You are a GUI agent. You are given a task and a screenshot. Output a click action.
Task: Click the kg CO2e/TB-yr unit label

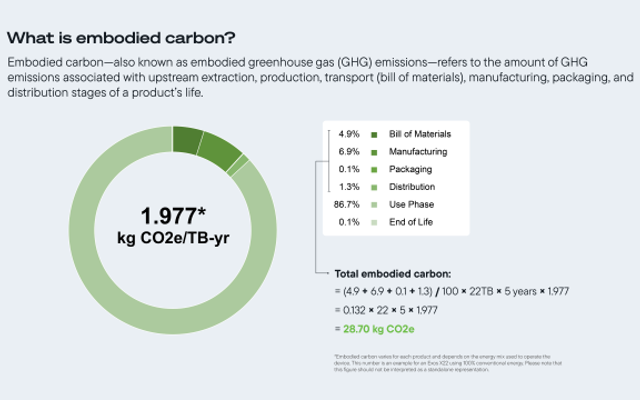175,239
